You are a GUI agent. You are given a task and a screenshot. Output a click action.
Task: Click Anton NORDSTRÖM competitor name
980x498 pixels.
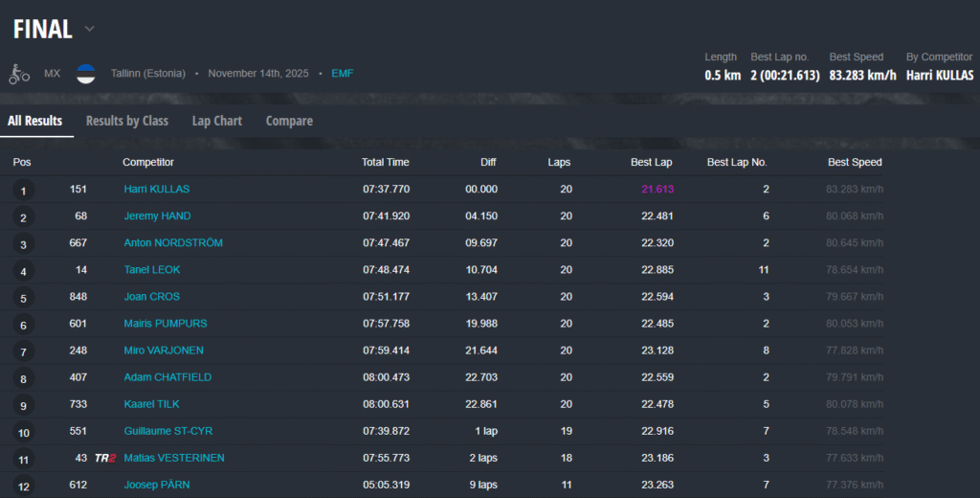tap(172, 243)
